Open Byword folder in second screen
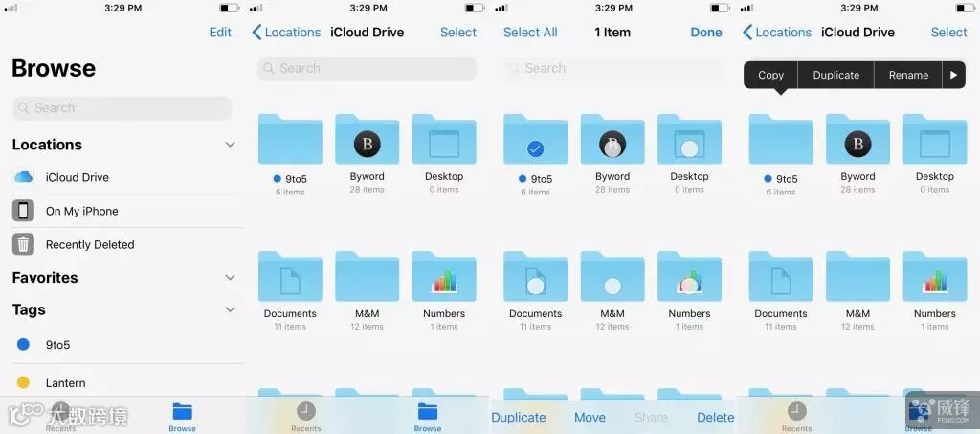The width and height of the screenshot is (980, 434). 367,140
